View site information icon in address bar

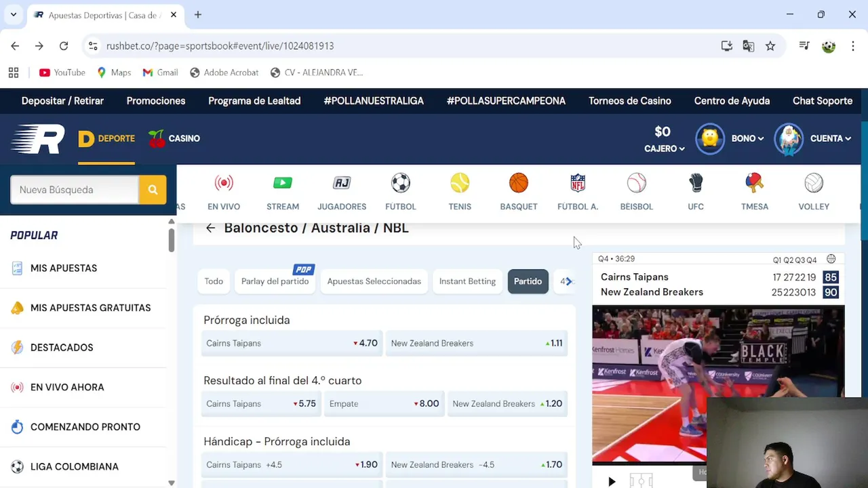click(94, 46)
